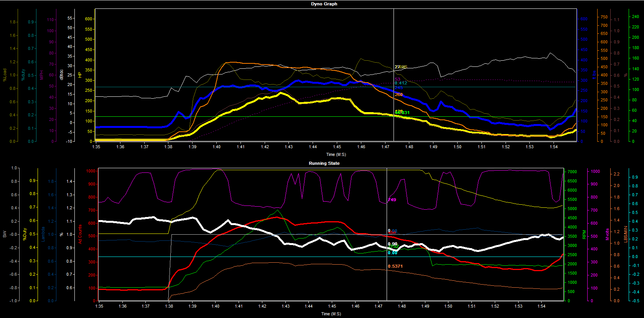Select the S/W axis label
The image size is (644, 318).
click(5, 234)
